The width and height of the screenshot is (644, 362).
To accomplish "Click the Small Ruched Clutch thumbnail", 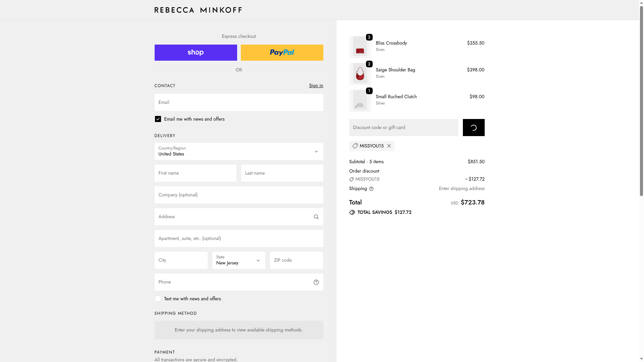I will 360,100.
